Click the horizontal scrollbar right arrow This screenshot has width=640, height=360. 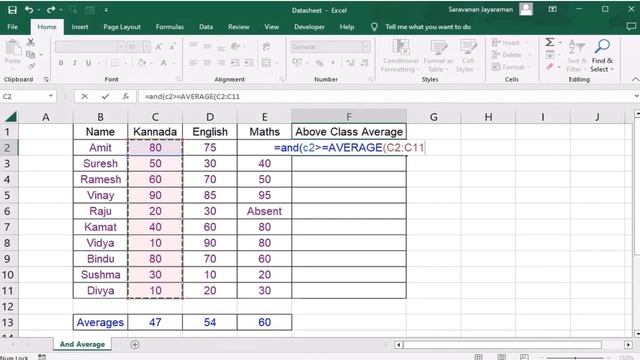[628, 345]
